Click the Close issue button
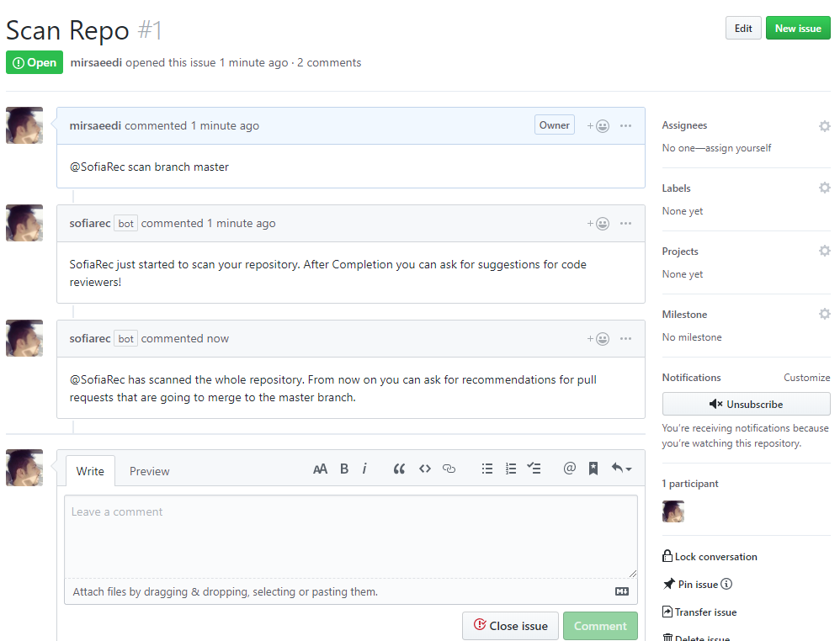Screen dimensions: 840x641 pos(511,626)
